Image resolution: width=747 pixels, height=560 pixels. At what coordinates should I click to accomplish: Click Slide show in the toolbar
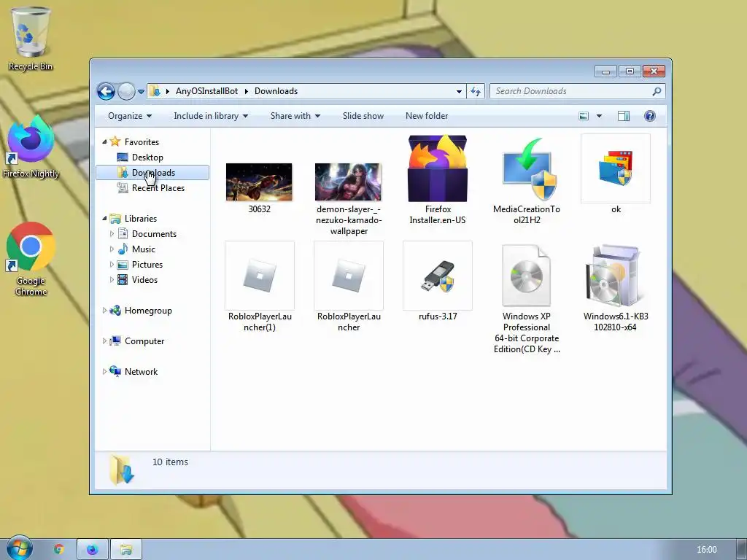pyautogui.click(x=363, y=116)
